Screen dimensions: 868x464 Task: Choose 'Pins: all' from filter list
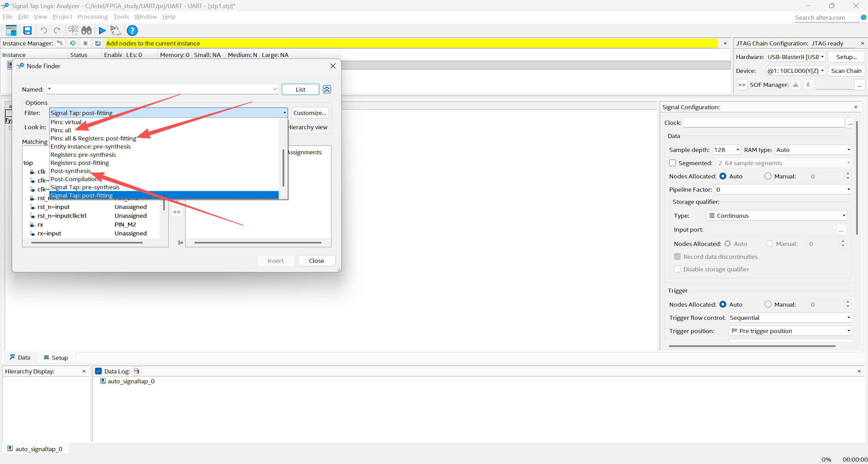point(164,130)
